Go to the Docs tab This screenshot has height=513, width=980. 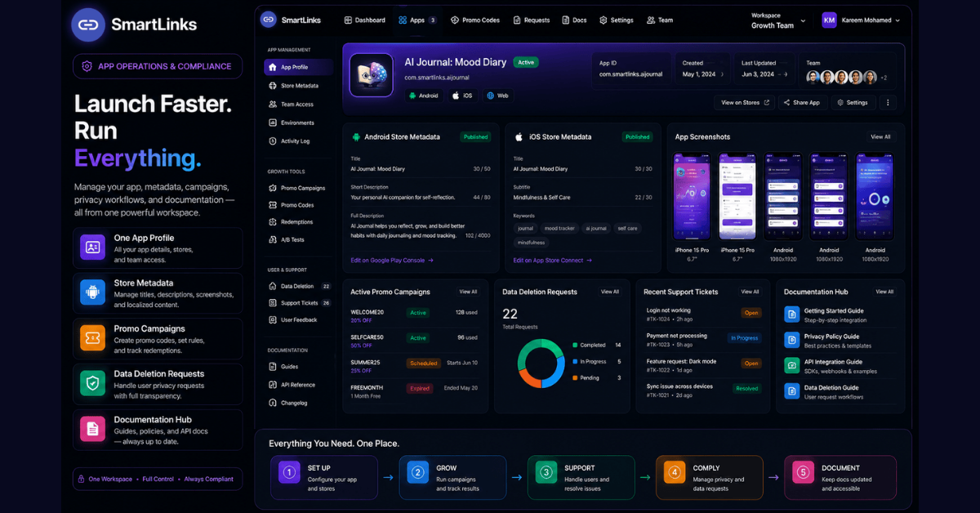click(575, 20)
